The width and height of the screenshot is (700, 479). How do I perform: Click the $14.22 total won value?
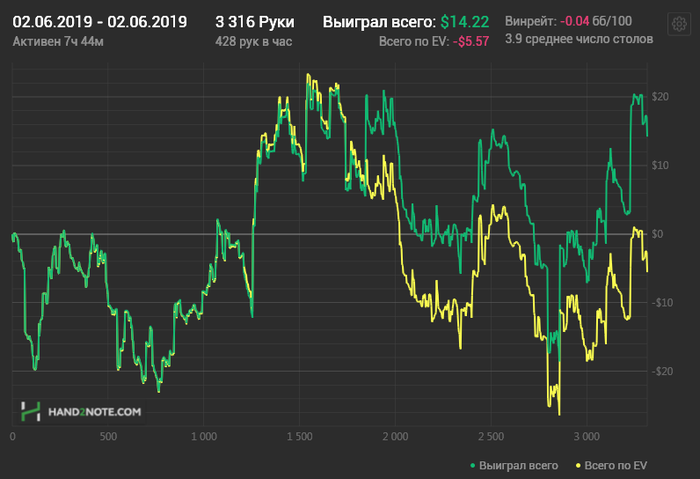click(464, 21)
